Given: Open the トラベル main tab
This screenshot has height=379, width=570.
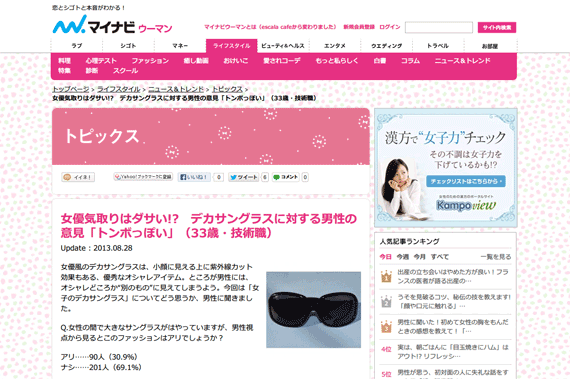Looking at the screenshot, I should click(x=438, y=46).
